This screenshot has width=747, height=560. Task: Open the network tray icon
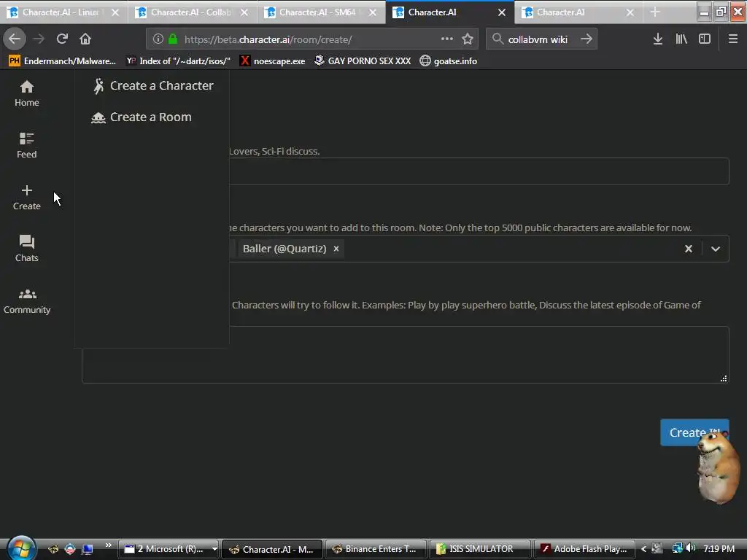[677, 548]
